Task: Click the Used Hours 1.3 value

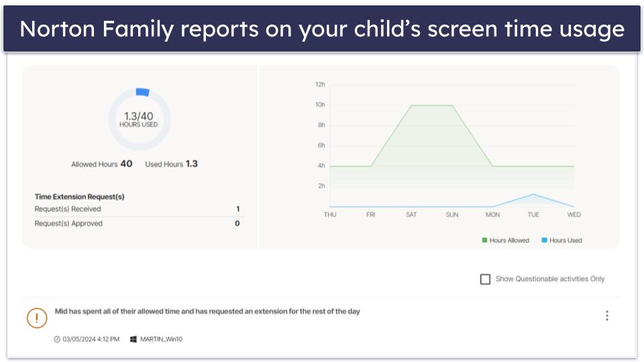Action: 191,164
